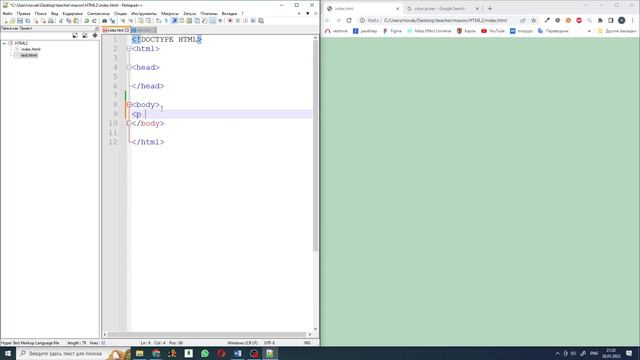
Task: Open the YouTube bookmark
Action: coord(493,31)
